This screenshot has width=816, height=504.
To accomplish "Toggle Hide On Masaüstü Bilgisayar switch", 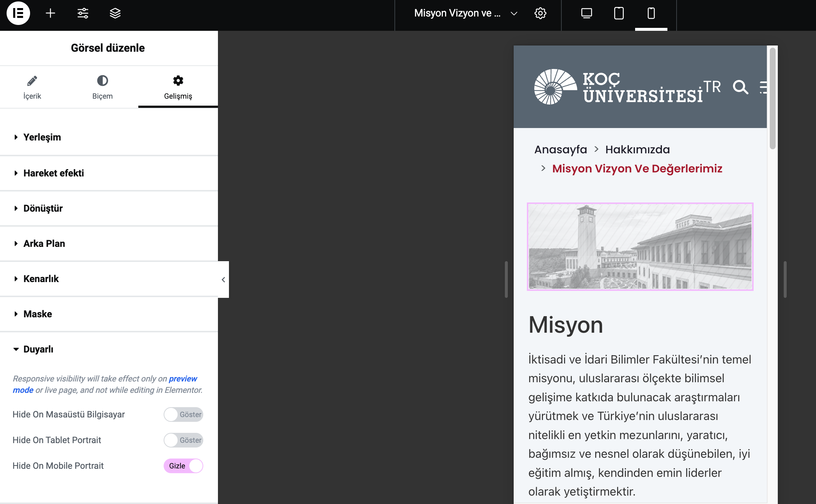I will (183, 414).
